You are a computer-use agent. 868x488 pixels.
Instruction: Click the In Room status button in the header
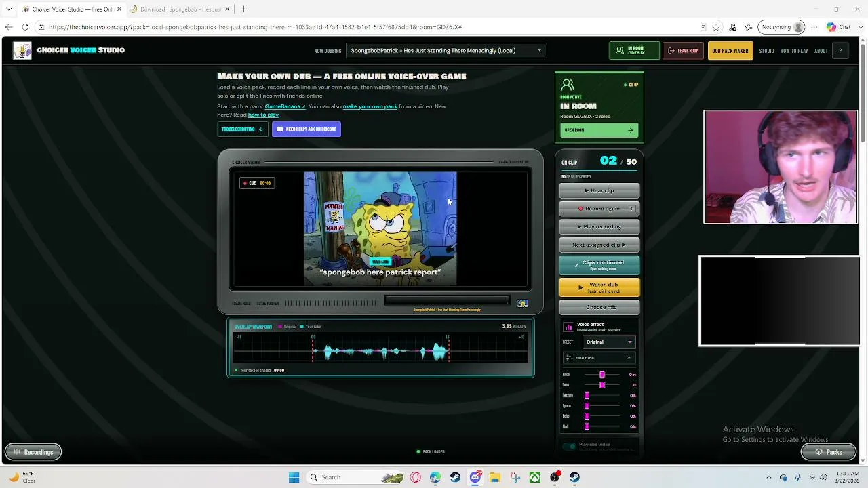pos(634,51)
